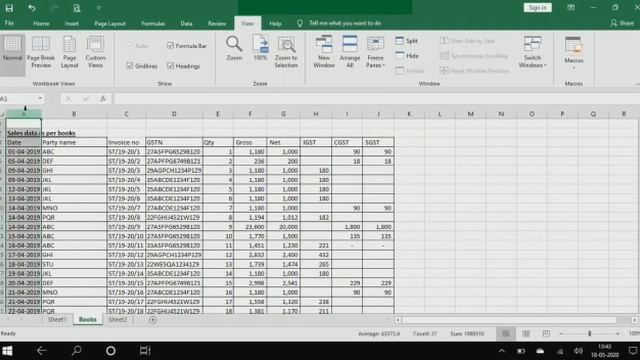The image size is (640, 360).
Task: Open the File tab
Action: [x=9, y=23]
